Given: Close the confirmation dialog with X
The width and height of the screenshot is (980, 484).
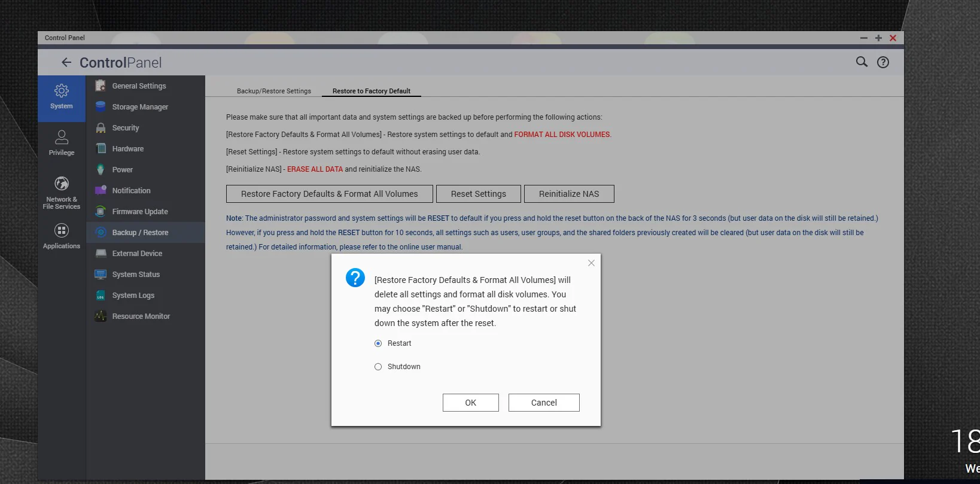Looking at the screenshot, I should (x=591, y=263).
